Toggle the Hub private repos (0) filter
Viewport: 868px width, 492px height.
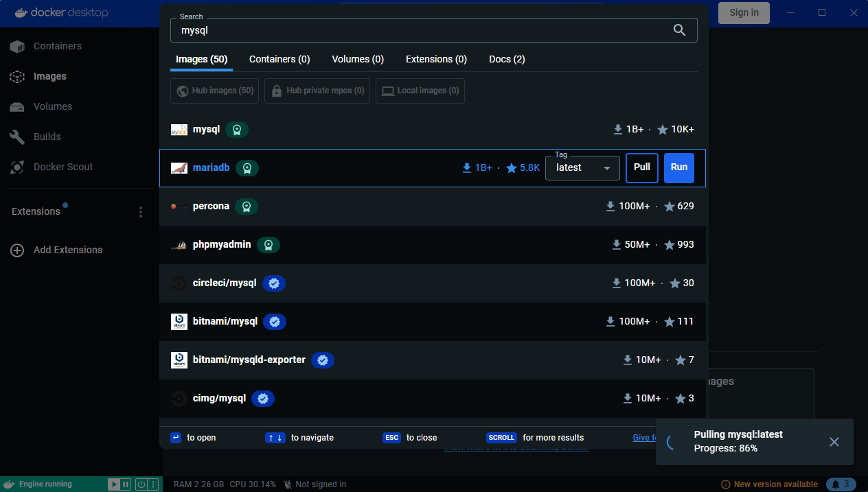pyautogui.click(x=317, y=91)
